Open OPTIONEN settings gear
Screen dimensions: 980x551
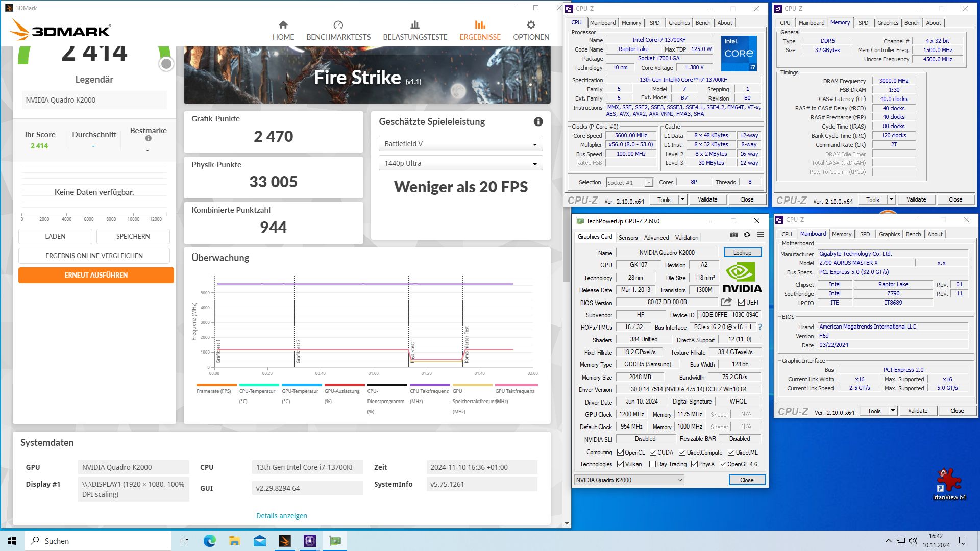pos(531,31)
